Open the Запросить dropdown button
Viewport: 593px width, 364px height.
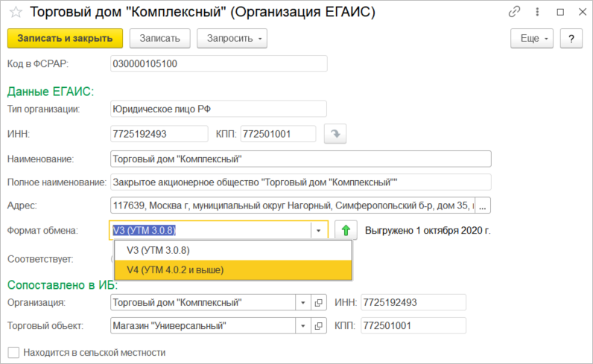coord(232,38)
